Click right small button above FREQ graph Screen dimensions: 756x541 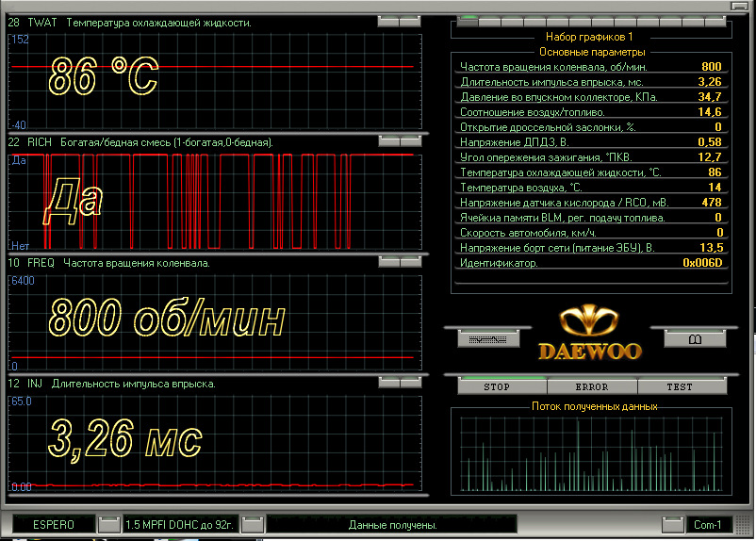click(x=411, y=261)
